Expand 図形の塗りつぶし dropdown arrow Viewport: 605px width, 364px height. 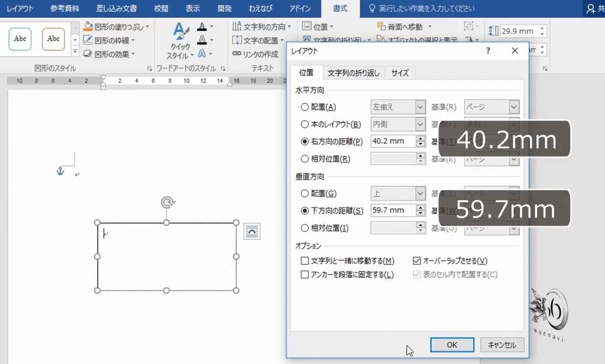click(x=147, y=27)
